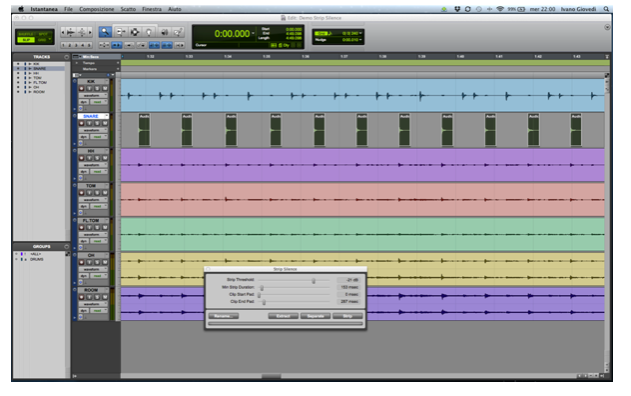Open the Scatto menu
Screen dimensions: 631x396
point(128,9)
